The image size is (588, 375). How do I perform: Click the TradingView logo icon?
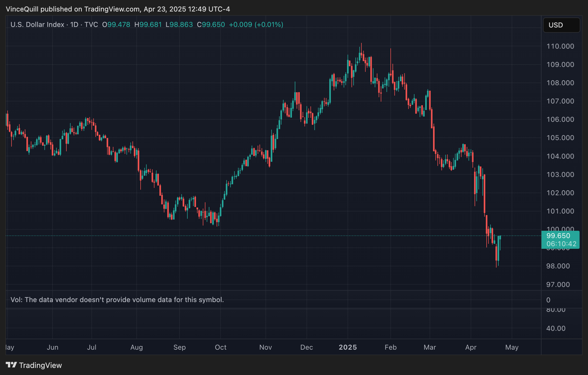point(11,365)
